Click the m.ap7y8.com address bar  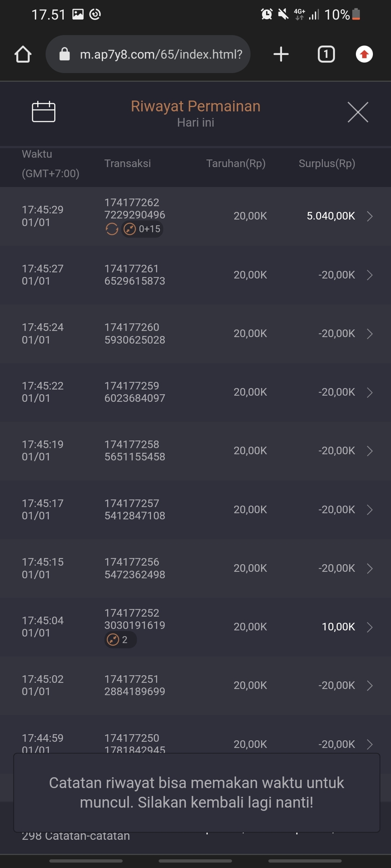pyautogui.click(x=161, y=54)
